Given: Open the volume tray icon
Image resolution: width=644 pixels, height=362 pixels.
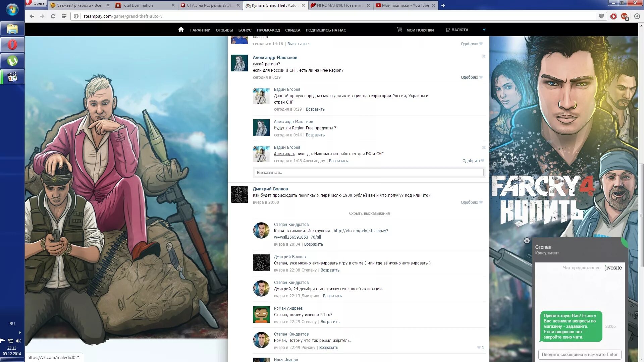Looking at the screenshot, I should 19,341.
